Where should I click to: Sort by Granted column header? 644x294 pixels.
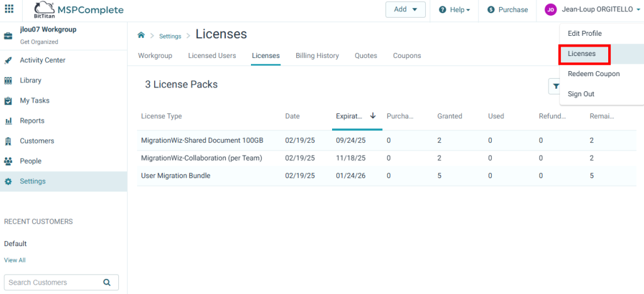[x=450, y=116]
